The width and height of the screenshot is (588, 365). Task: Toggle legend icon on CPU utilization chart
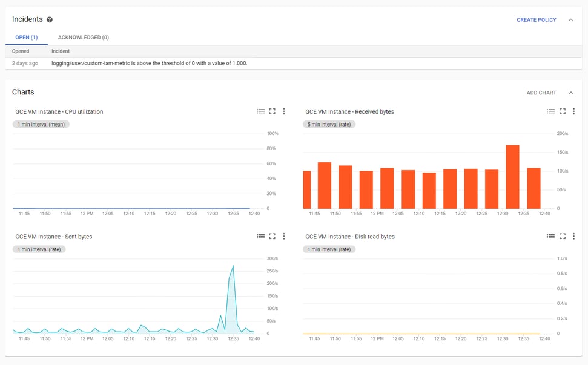(x=261, y=111)
